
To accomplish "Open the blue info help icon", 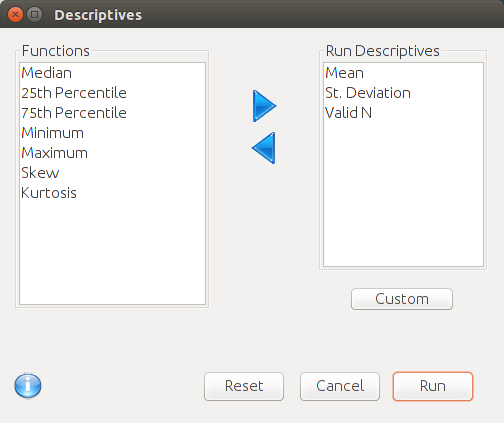I will (28, 386).
